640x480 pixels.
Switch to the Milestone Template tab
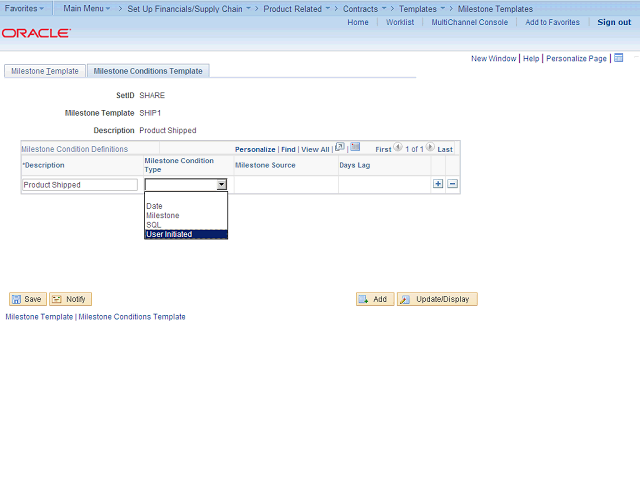click(x=45, y=71)
